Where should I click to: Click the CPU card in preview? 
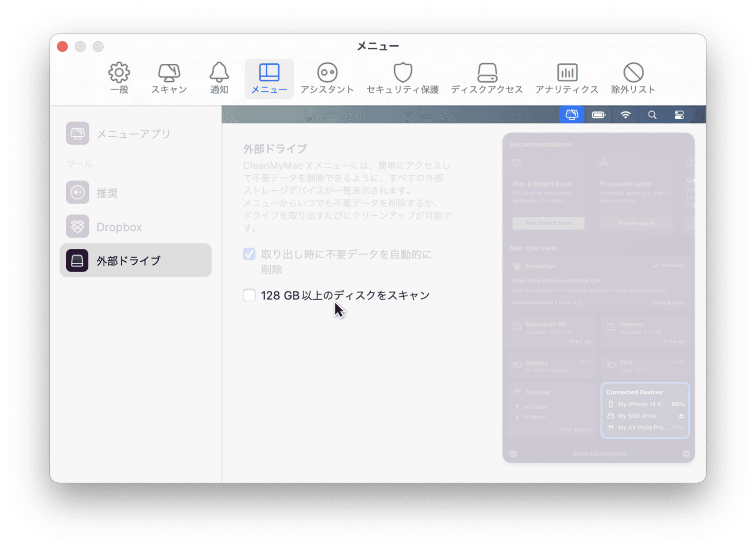(645, 367)
